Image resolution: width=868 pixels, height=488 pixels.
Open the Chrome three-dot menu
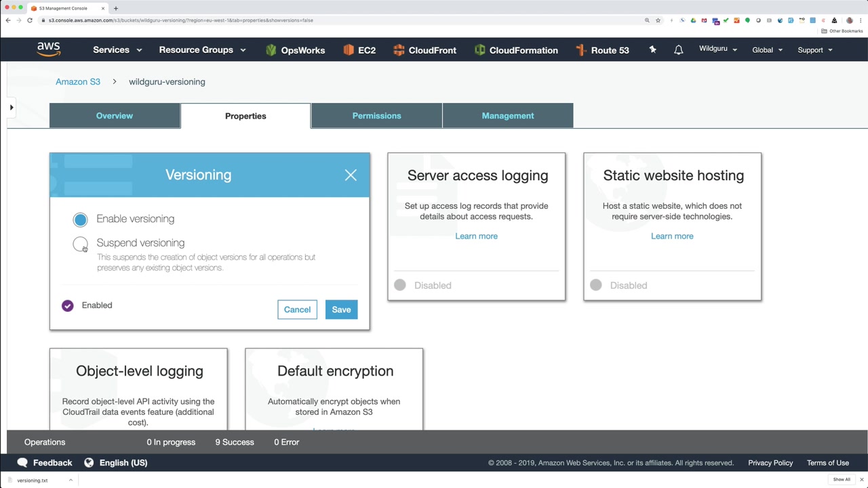(x=861, y=20)
